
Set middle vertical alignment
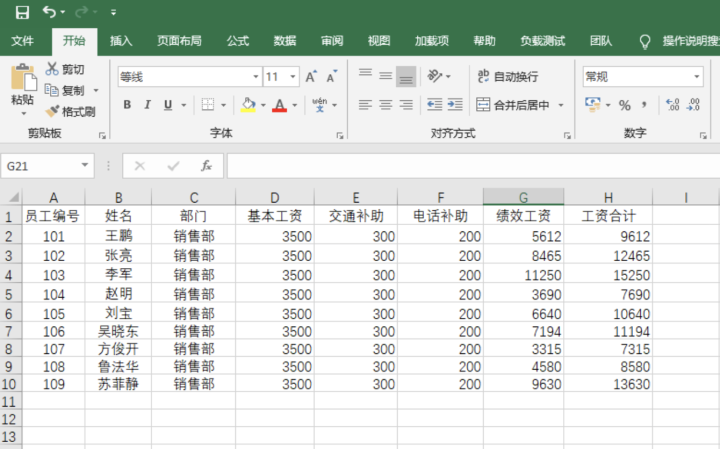tap(386, 76)
